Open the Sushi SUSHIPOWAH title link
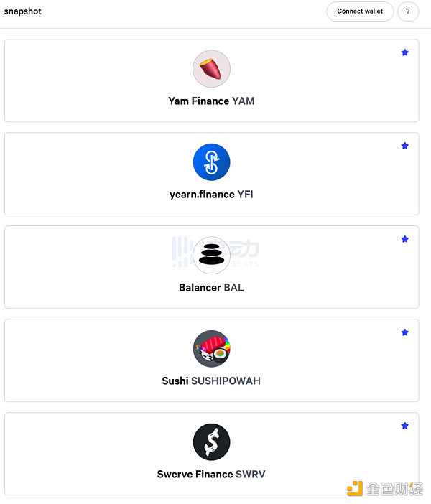The height and width of the screenshot is (504, 431). click(211, 381)
